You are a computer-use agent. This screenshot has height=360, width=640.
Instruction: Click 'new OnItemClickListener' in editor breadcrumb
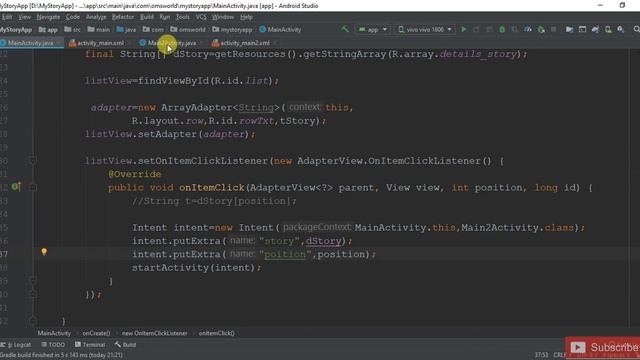[x=155, y=333]
